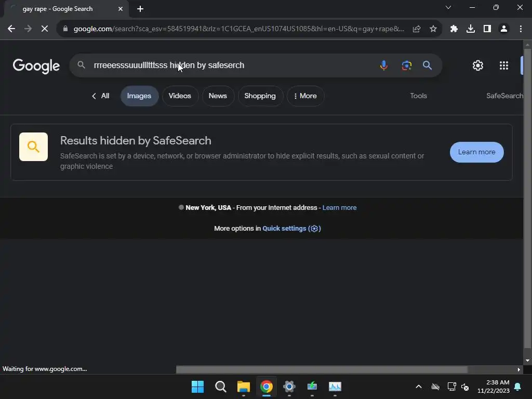Open the Quick settings link
This screenshot has width=532, height=399.
click(291, 229)
